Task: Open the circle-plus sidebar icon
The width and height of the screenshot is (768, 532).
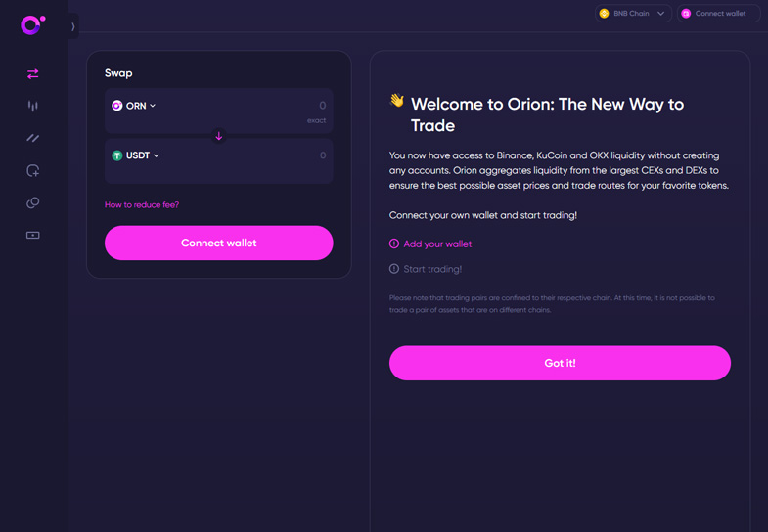Action: coord(33,171)
